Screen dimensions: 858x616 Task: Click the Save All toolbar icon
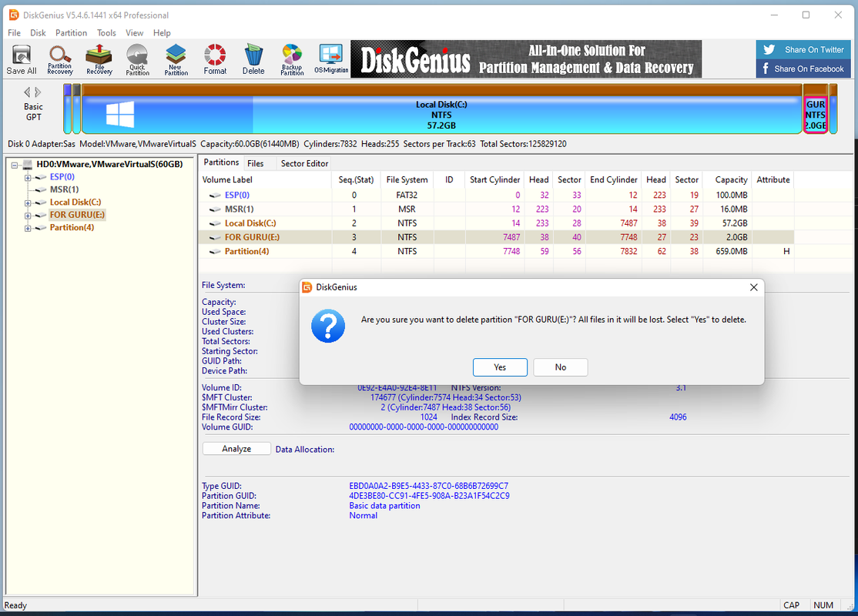pyautogui.click(x=22, y=59)
